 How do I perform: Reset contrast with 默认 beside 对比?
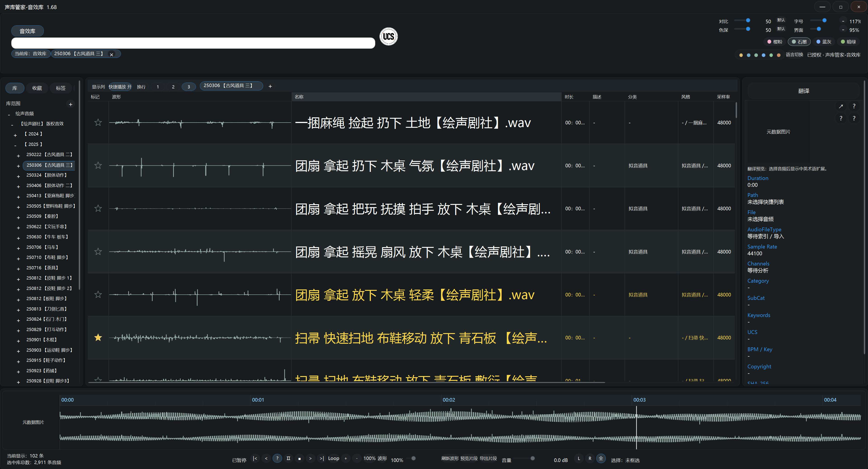pyautogui.click(x=781, y=20)
